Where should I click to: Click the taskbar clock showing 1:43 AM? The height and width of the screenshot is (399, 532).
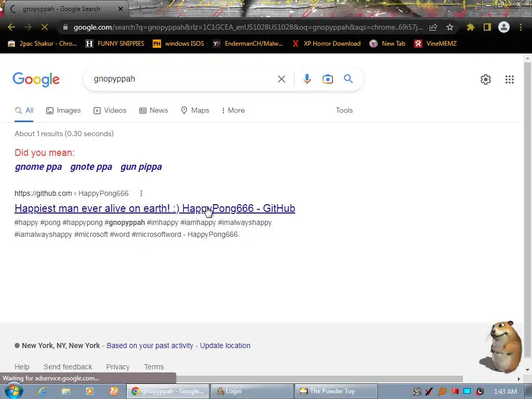[505, 392]
